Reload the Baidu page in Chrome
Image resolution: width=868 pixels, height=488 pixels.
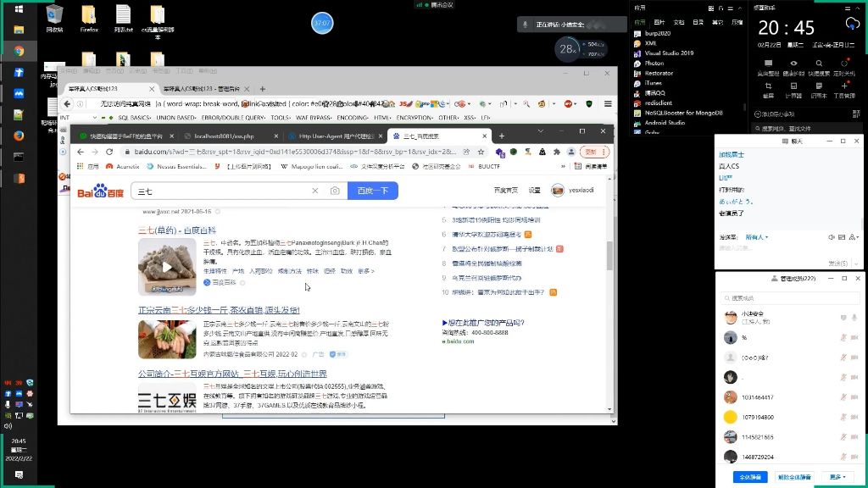click(109, 152)
